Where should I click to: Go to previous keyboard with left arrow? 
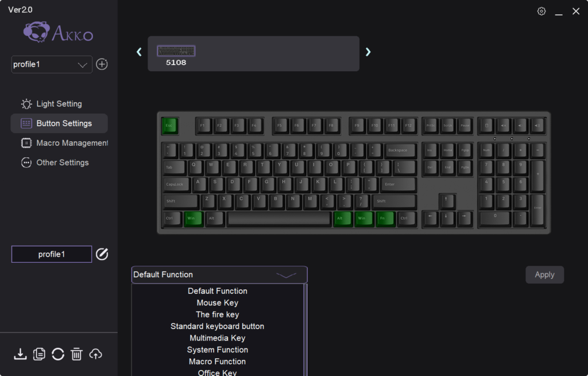pos(139,52)
